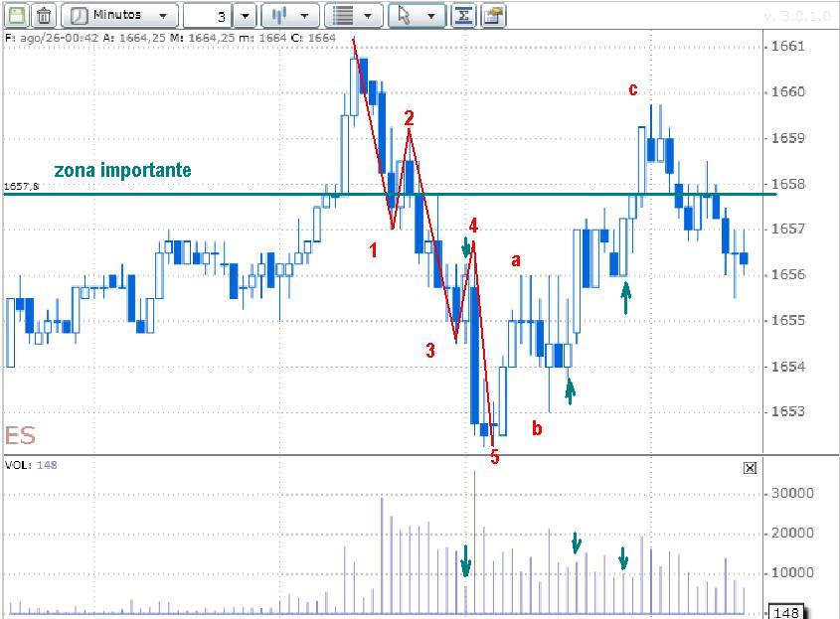Open the cursor tool dropdown arrow
The image size is (840, 619).
430,16
